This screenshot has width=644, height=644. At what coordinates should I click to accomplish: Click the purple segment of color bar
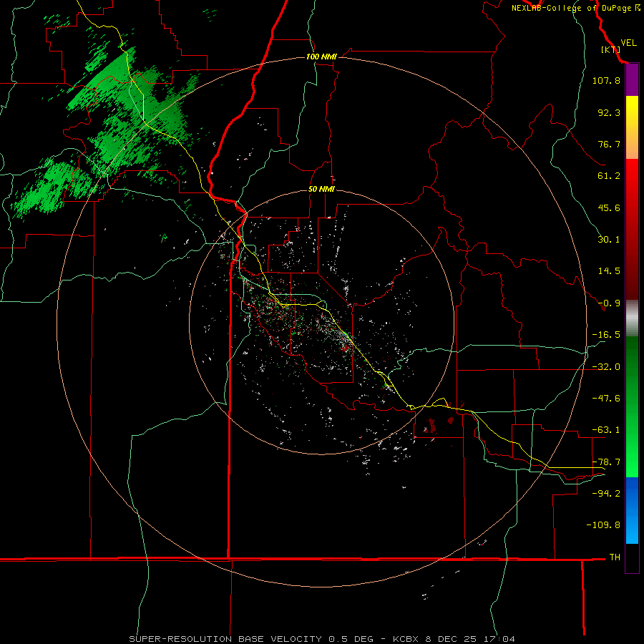pos(632,80)
